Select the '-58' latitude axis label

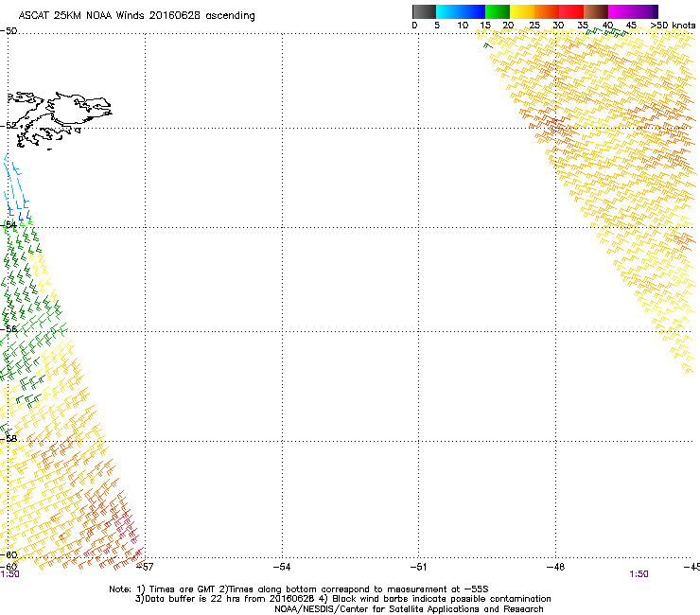coord(9,439)
